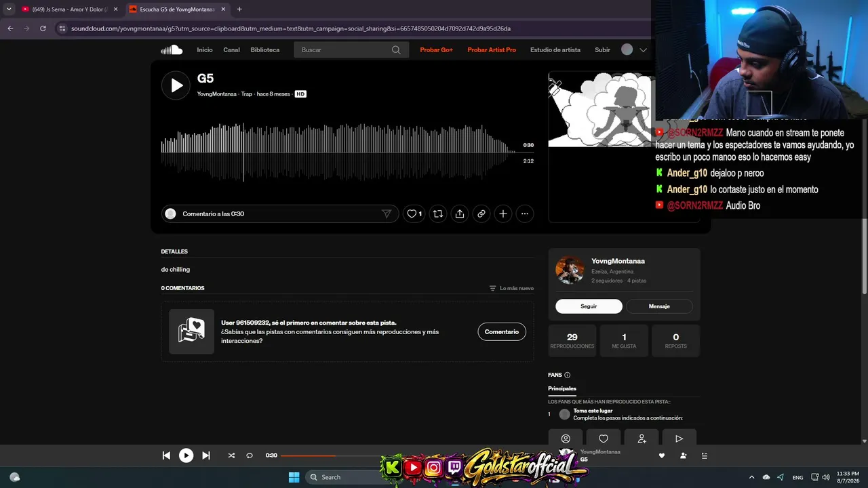Viewport: 868px width, 488px height.
Task: Repost the G5 track
Action: coord(438,213)
